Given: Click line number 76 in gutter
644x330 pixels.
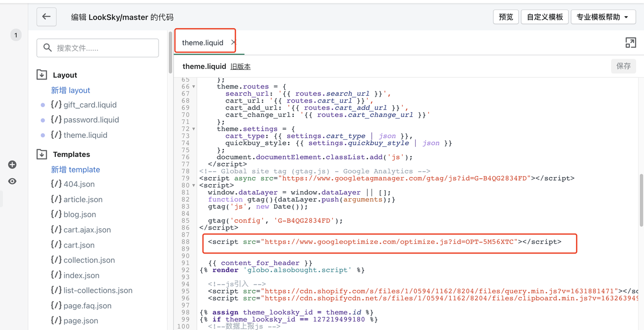Looking at the screenshot, I should (185, 157).
